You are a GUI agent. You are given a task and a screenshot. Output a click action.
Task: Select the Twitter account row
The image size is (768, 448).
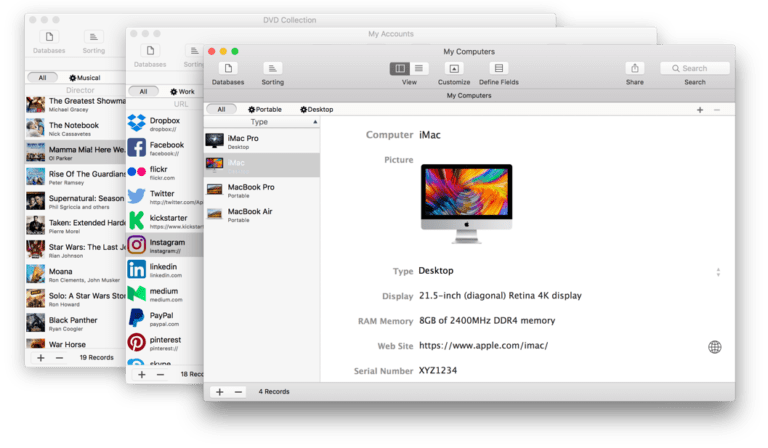(x=165, y=197)
